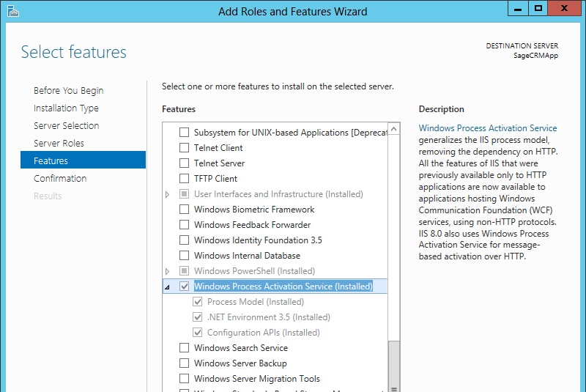Image resolution: width=586 pixels, height=392 pixels.
Task: Go to Before You Begin step
Action: tap(68, 91)
